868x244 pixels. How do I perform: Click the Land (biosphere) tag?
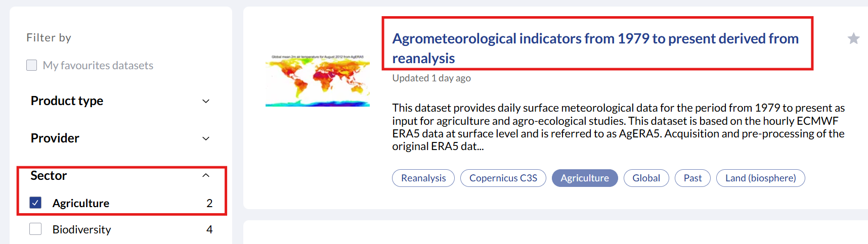point(760,178)
